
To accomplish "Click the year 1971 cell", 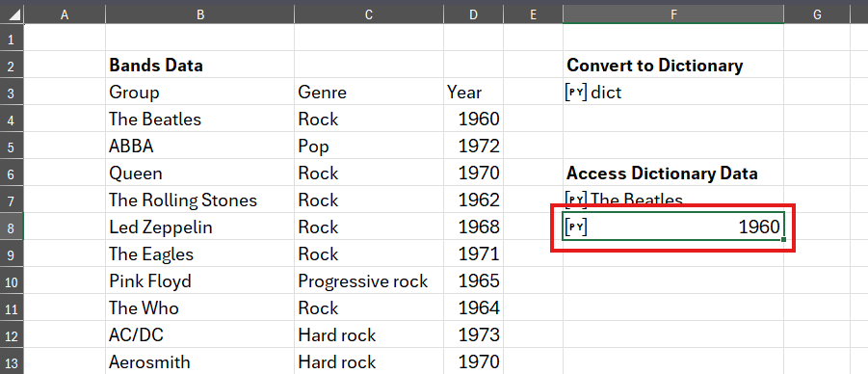I will coord(473,254).
